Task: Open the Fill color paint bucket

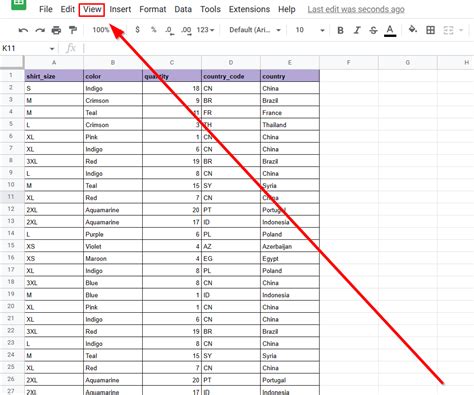Action: coord(413,30)
